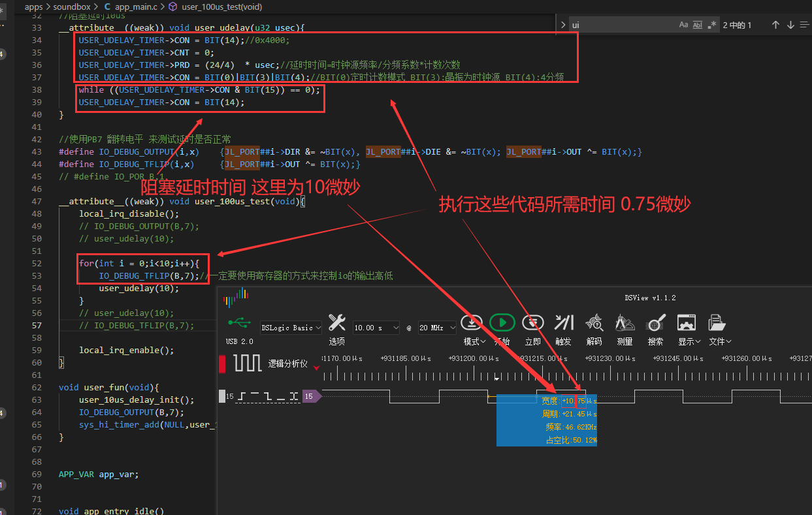Expand the replace toggle chevron beside find input
Image resolution: width=812 pixels, height=515 pixels.
point(563,25)
